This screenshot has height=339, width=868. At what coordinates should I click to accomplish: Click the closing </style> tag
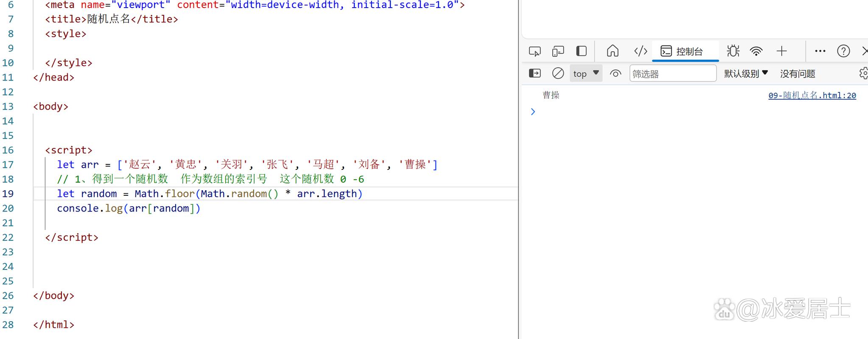[x=69, y=63]
